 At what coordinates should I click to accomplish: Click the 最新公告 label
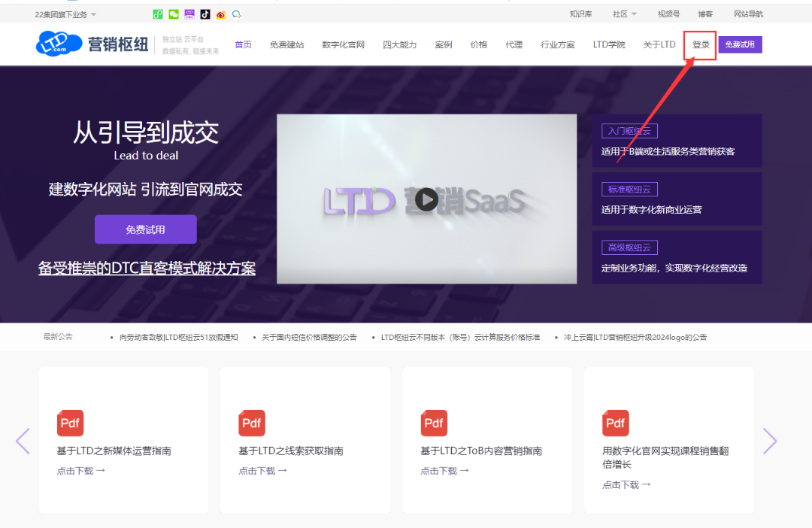(x=58, y=337)
